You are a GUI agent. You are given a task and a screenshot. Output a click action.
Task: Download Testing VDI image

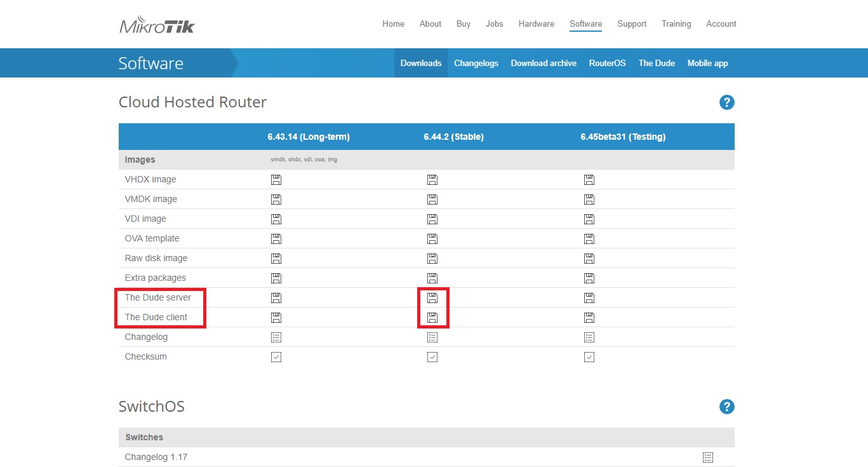click(589, 219)
